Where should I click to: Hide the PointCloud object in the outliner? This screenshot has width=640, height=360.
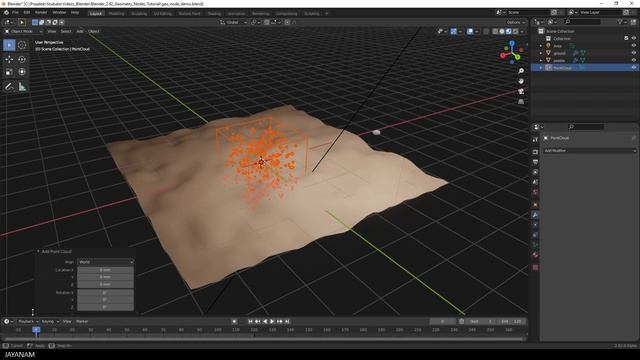[634, 68]
